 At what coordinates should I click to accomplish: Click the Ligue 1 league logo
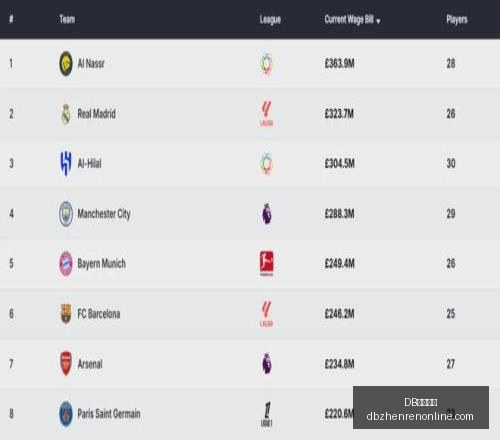(x=267, y=414)
